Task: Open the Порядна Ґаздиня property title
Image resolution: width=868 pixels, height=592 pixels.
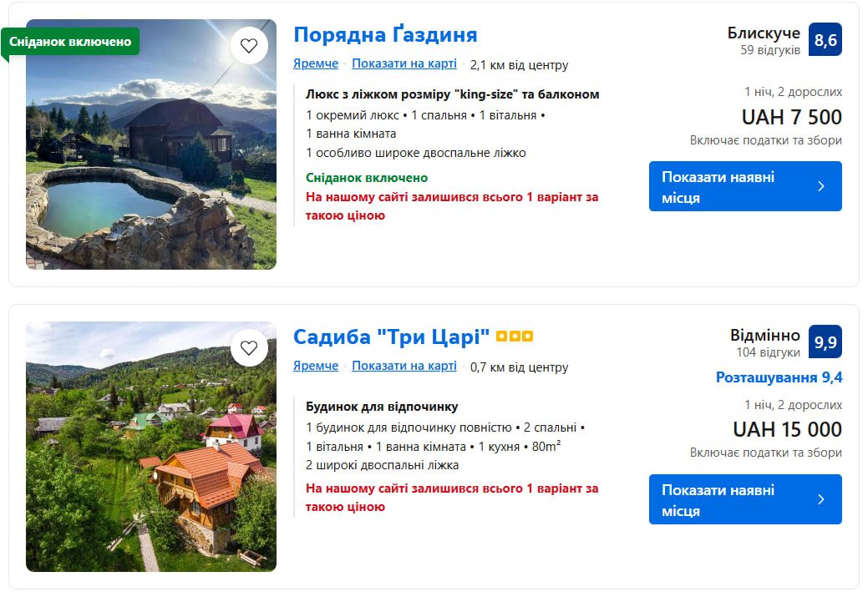Action: click(x=385, y=34)
